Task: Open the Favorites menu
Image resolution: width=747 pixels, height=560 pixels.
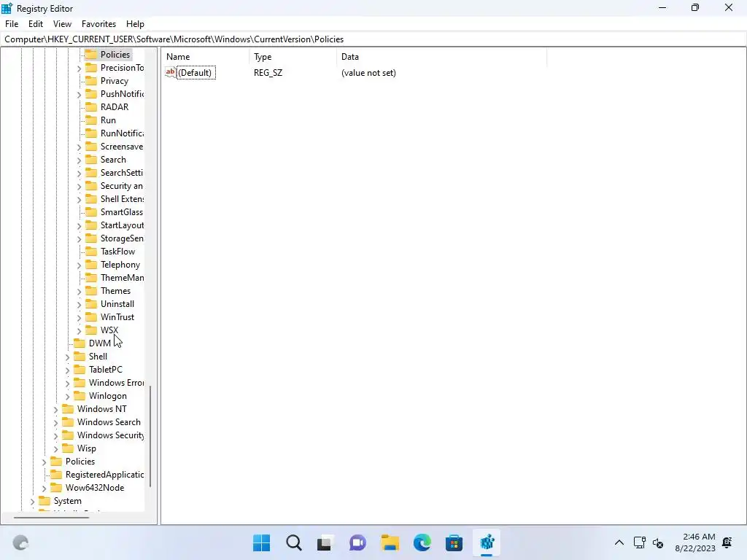Action: (x=98, y=24)
